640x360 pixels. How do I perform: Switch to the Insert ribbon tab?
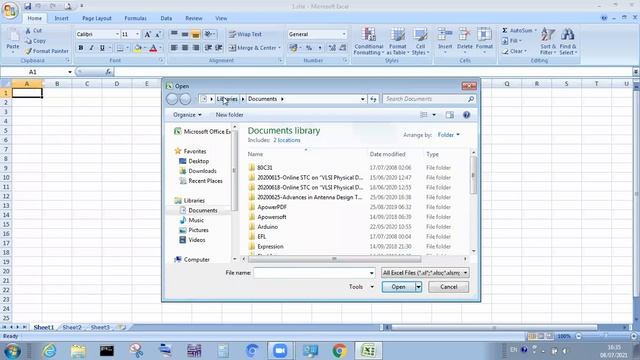click(x=62, y=18)
